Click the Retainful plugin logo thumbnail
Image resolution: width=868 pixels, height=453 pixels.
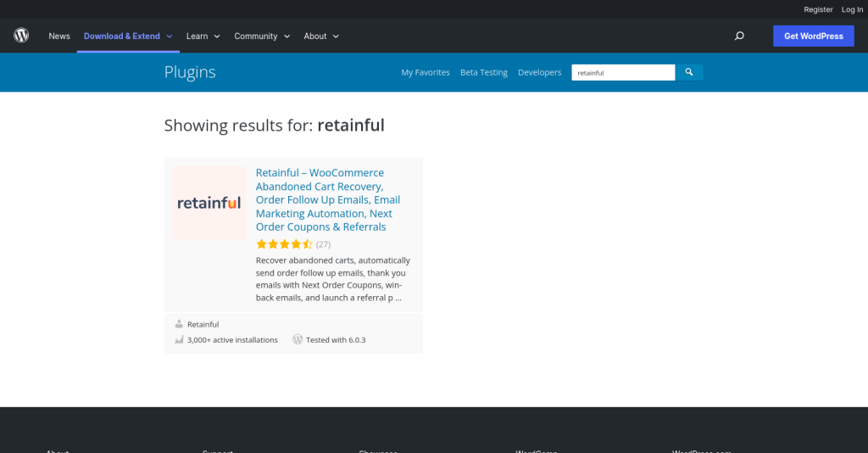[x=209, y=204]
